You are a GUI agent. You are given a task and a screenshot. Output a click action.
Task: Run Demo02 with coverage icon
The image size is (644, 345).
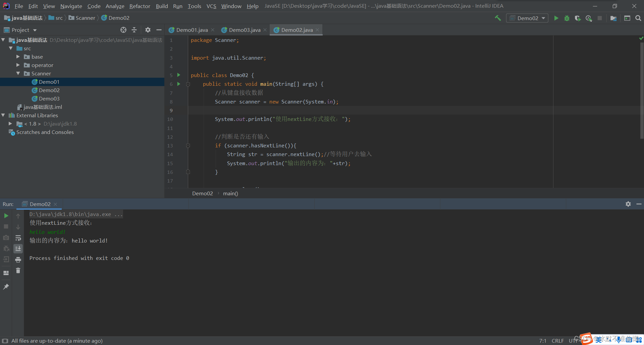click(578, 18)
